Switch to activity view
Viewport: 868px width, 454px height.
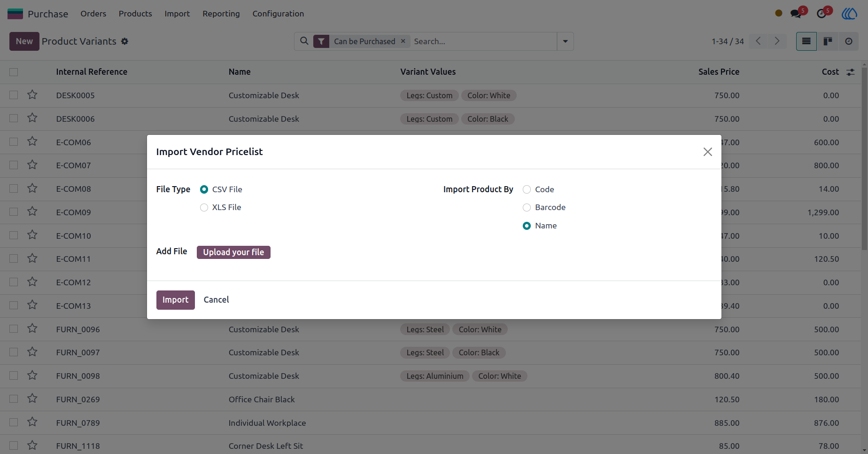coord(848,41)
